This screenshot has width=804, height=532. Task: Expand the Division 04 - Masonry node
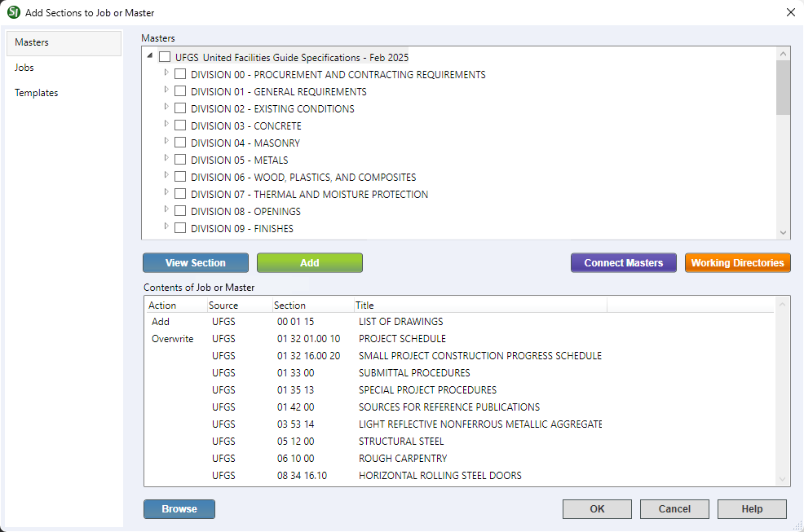pyautogui.click(x=167, y=143)
